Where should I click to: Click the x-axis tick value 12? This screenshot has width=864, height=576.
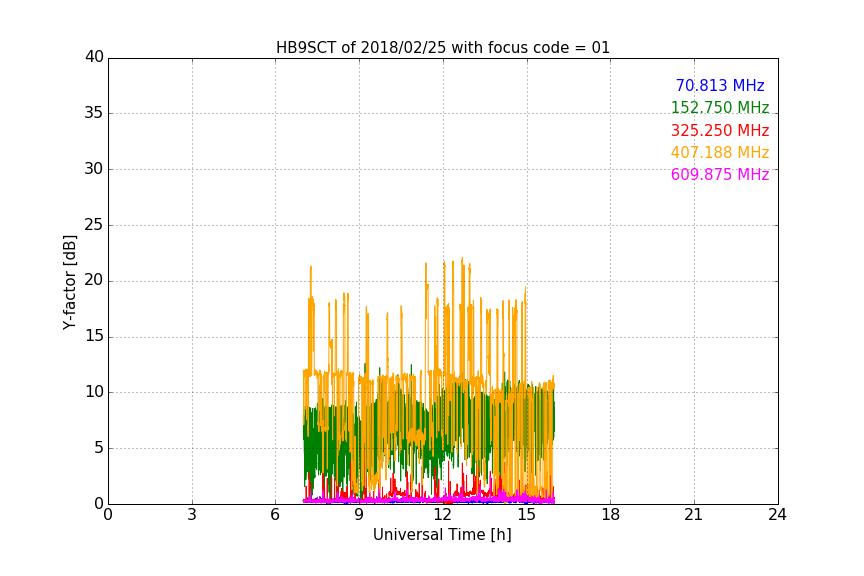click(x=442, y=515)
